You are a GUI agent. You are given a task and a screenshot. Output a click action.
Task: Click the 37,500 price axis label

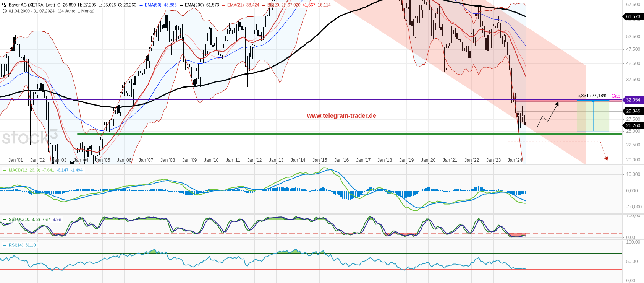click(633, 80)
